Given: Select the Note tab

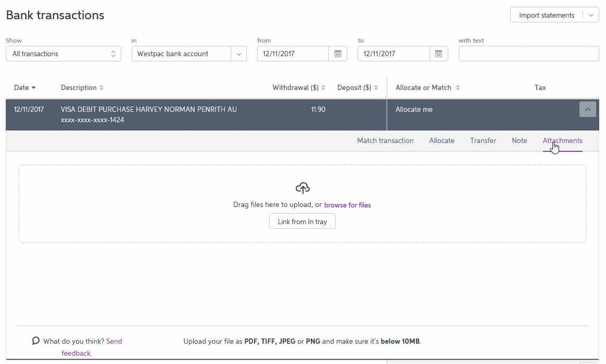Looking at the screenshot, I should [519, 140].
